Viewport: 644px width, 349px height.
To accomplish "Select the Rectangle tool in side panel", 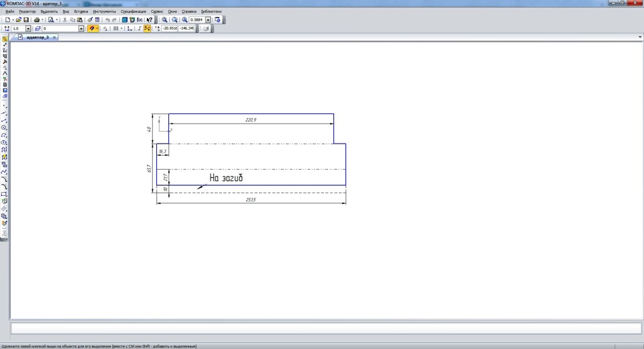I will [5, 194].
